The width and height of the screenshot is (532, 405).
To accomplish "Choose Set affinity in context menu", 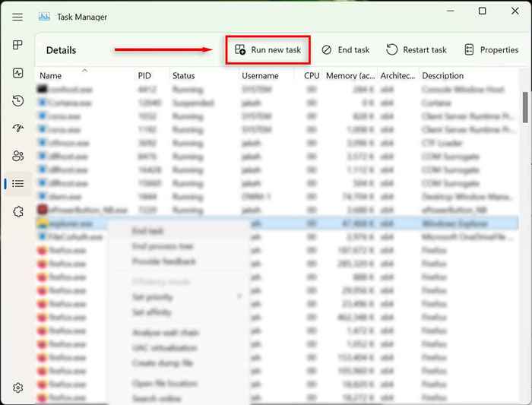I will (152, 312).
